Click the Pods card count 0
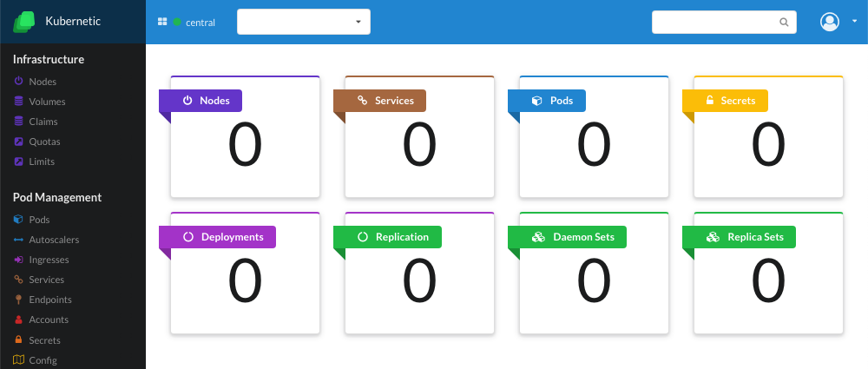Viewport: 868px width, 369px height. (594, 146)
